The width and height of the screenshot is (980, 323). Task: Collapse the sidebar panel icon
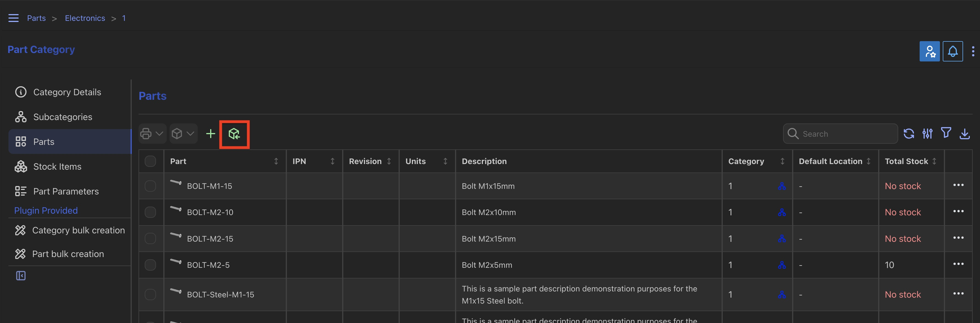click(x=21, y=276)
